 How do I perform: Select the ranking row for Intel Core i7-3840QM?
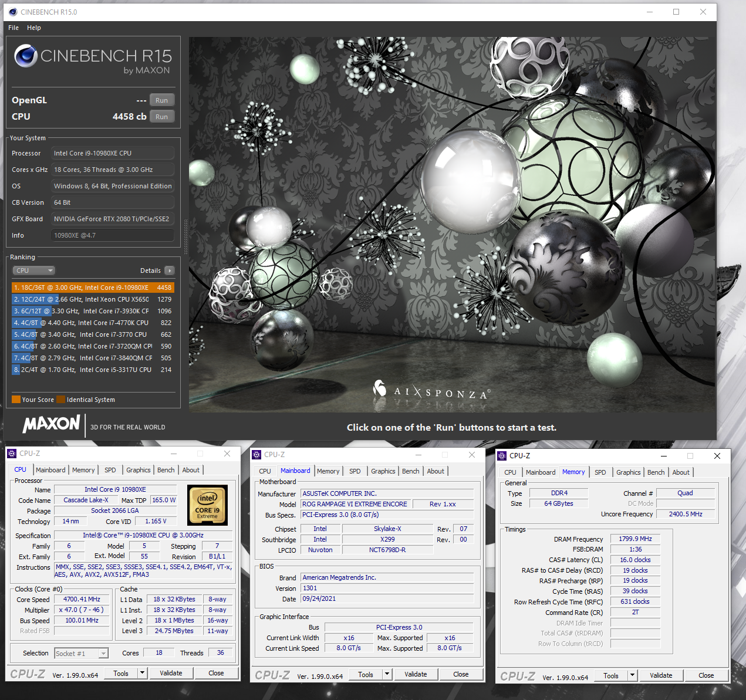pyautogui.click(x=93, y=358)
